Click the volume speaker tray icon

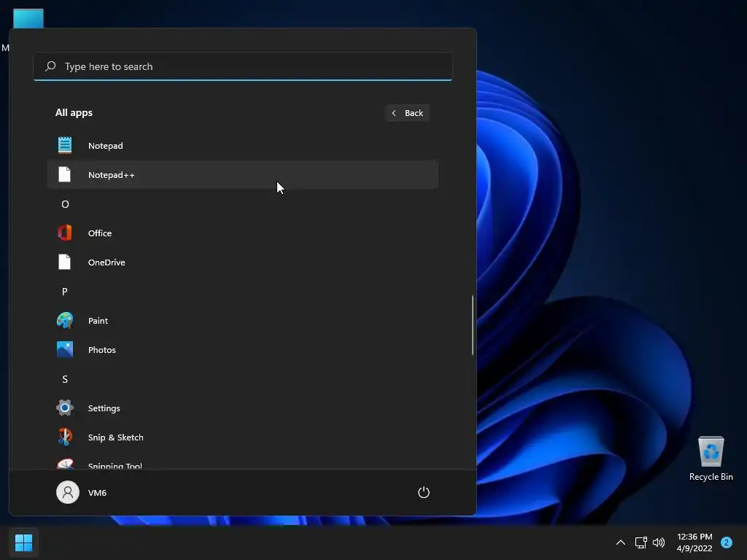(x=659, y=542)
